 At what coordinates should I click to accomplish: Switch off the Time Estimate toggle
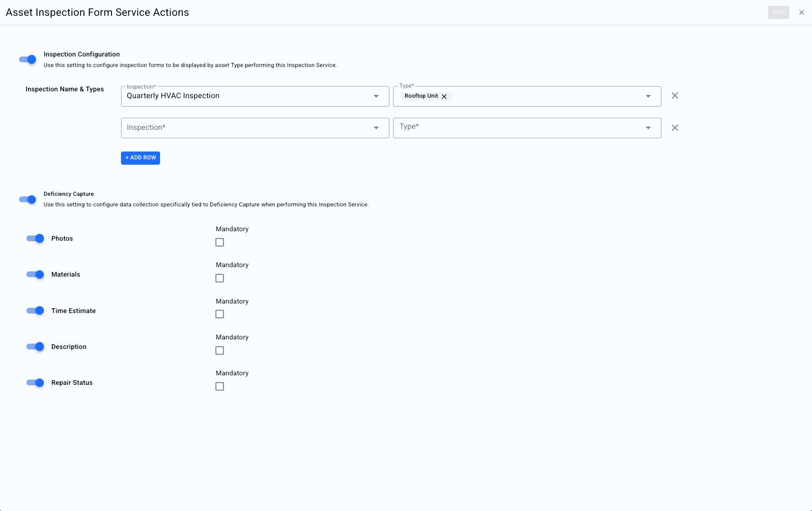35,311
